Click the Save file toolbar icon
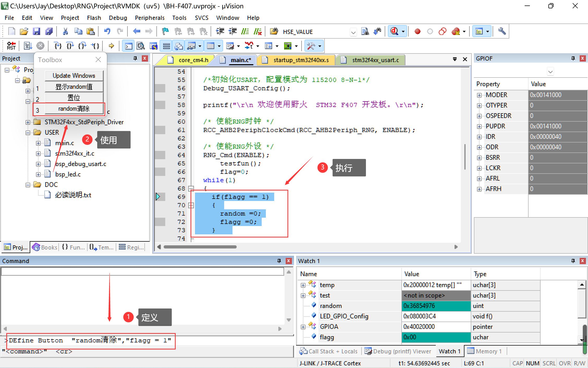The image size is (588, 368). 36,32
